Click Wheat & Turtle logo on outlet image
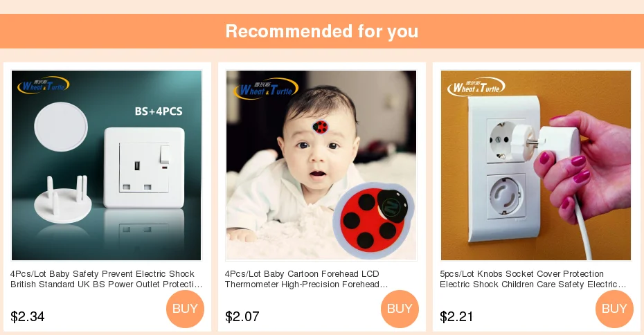Image resolution: width=644 pixels, height=335 pixels. (x=43, y=85)
